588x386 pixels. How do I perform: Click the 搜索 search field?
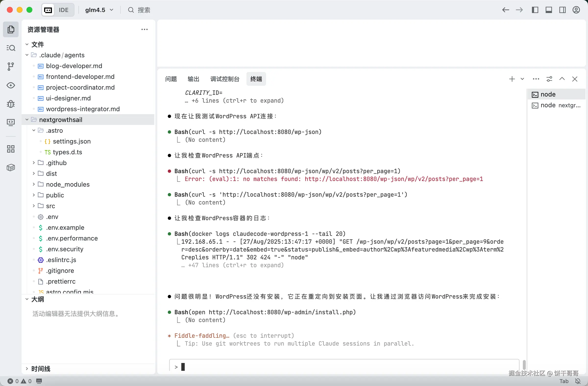point(144,10)
